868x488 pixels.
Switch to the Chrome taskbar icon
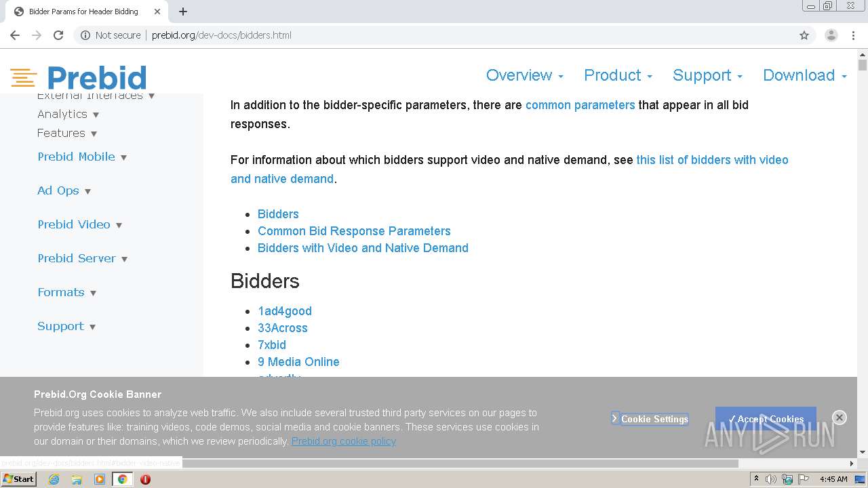coord(123,479)
